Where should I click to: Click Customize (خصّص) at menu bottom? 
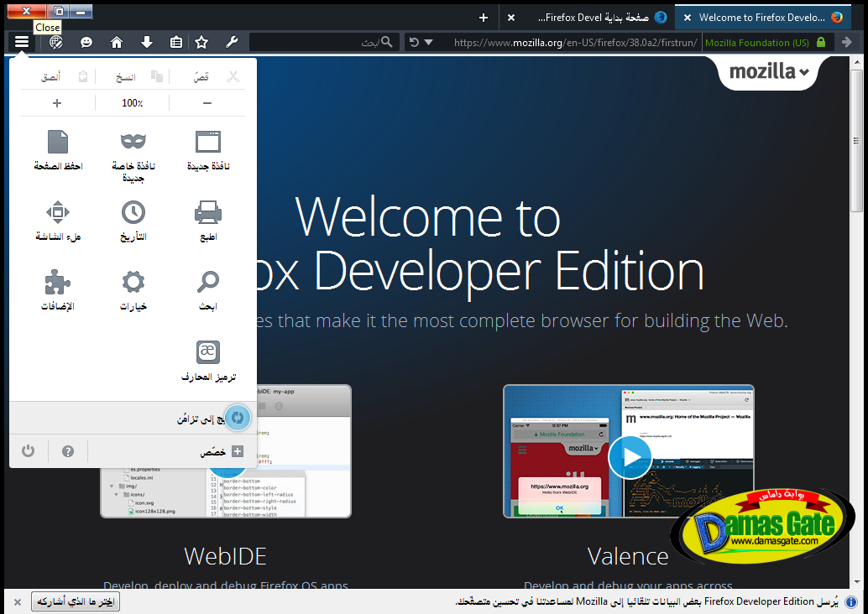[x=221, y=451]
